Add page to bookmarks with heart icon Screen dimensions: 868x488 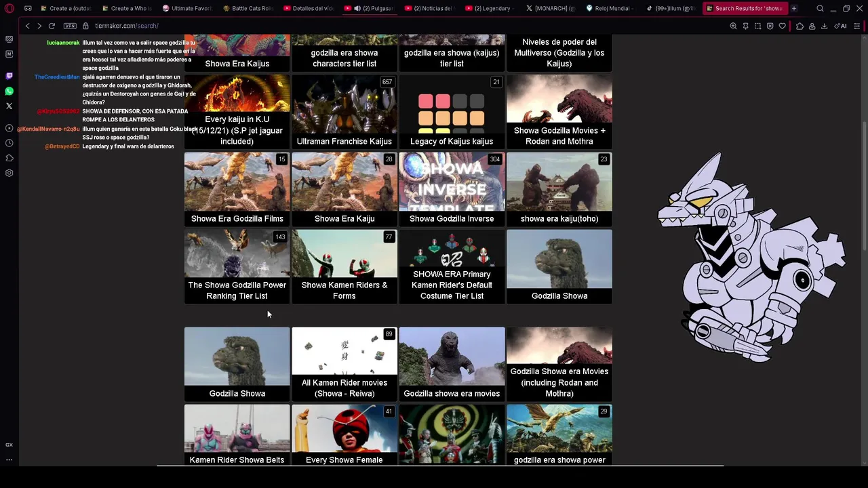(x=782, y=26)
